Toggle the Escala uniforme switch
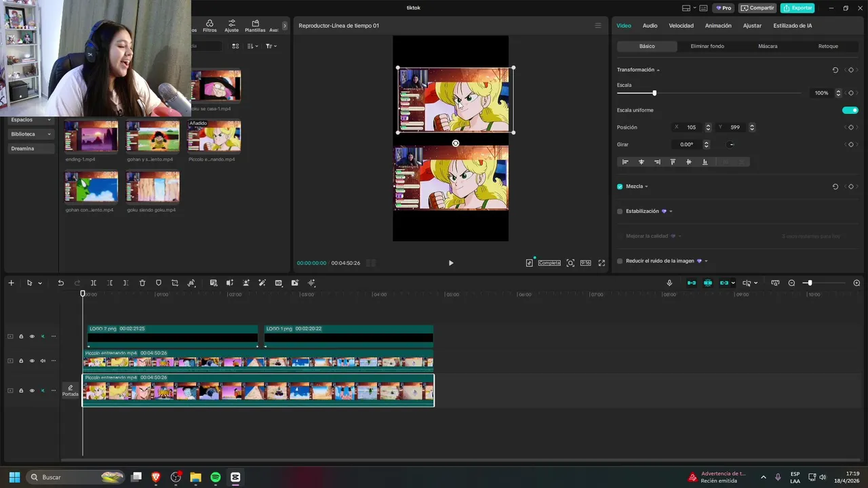The image size is (868, 488). 850,110
